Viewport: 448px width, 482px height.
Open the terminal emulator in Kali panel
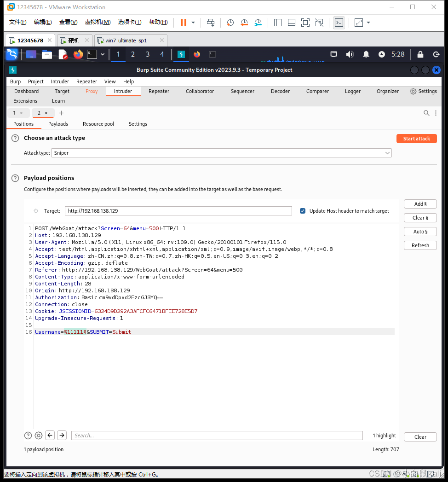pyautogui.click(x=92, y=54)
